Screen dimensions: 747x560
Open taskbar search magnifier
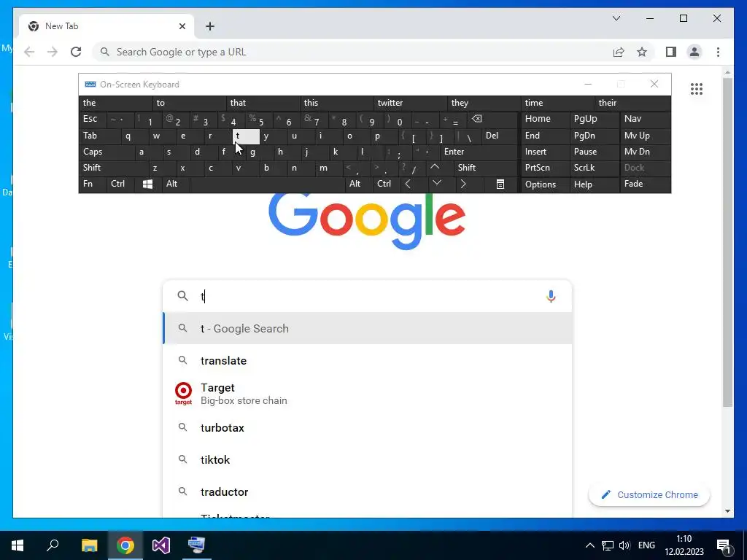point(53,545)
